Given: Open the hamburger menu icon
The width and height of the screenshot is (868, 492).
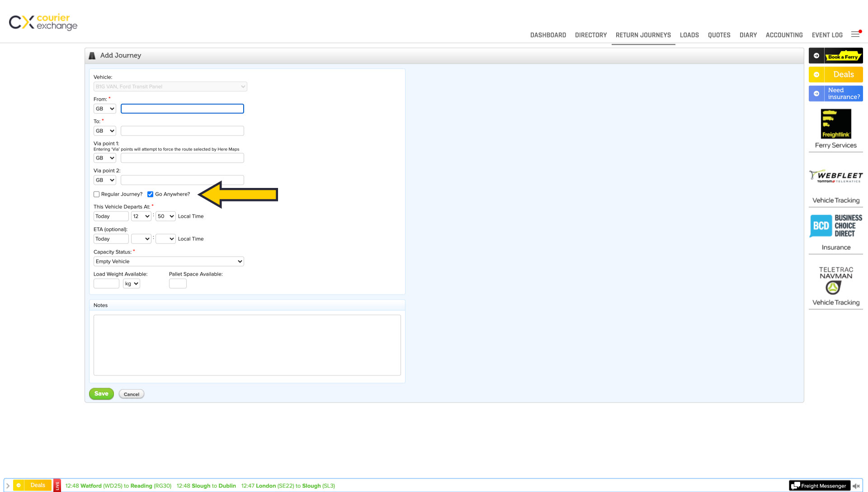Looking at the screenshot, I should (855, 34).
